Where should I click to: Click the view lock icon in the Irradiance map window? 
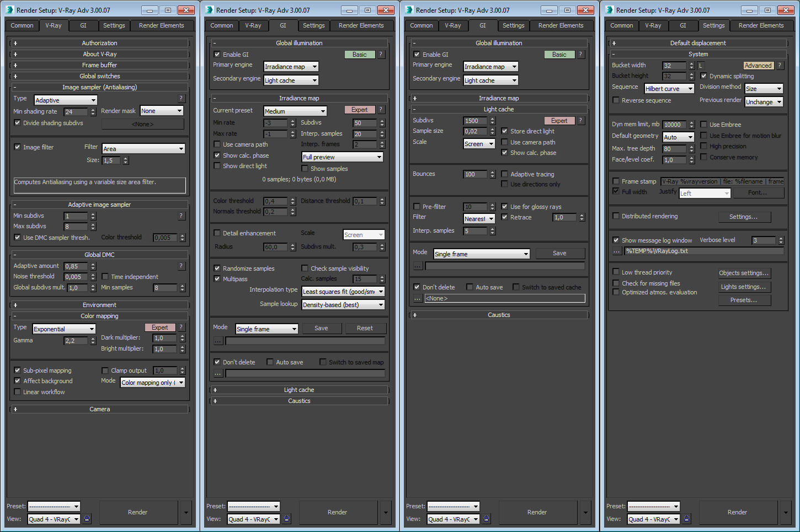[x=287, y=519]
